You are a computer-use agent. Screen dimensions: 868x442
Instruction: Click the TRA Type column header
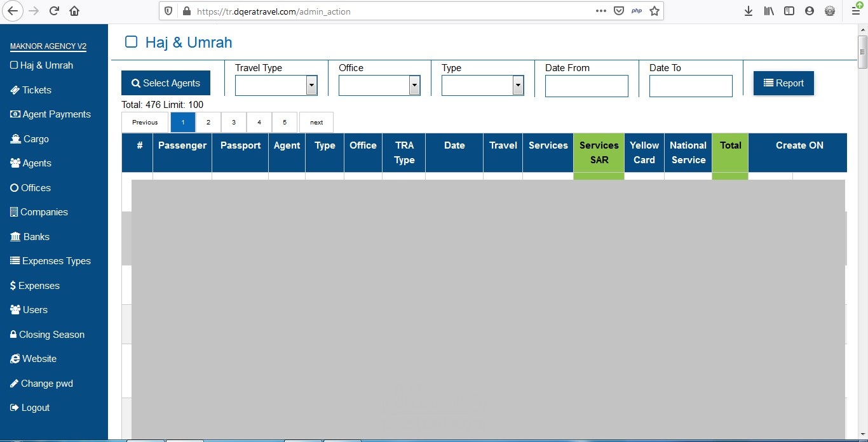click(404, 152)
